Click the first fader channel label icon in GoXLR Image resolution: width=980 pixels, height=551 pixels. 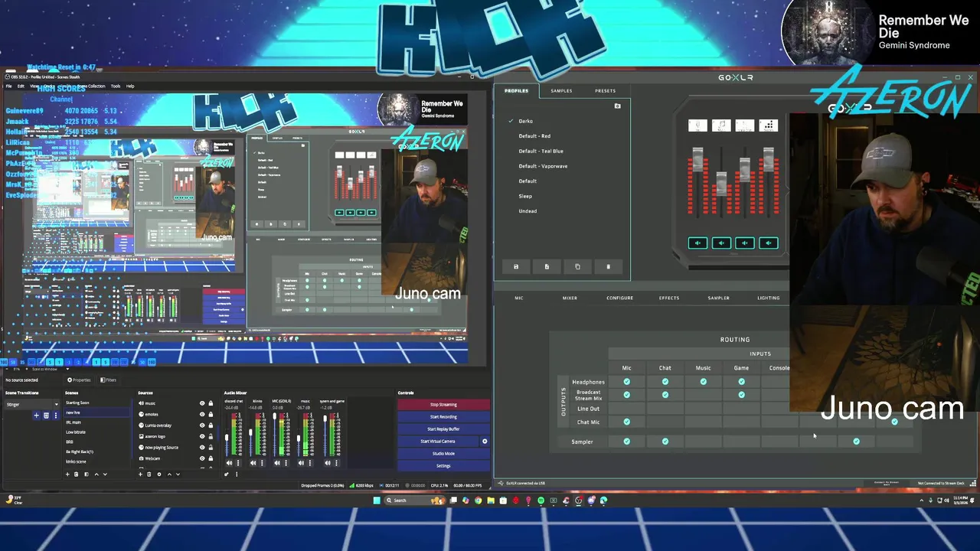pos(697,126)
